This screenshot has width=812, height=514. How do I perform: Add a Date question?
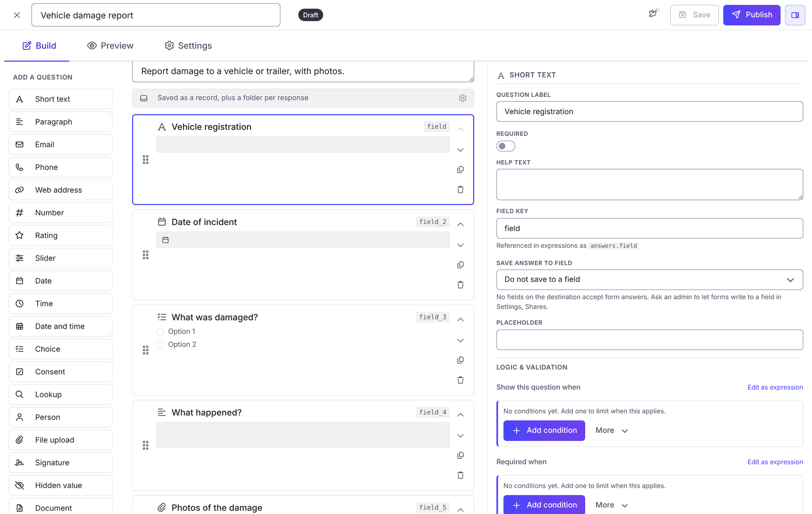tap(61, 281)
